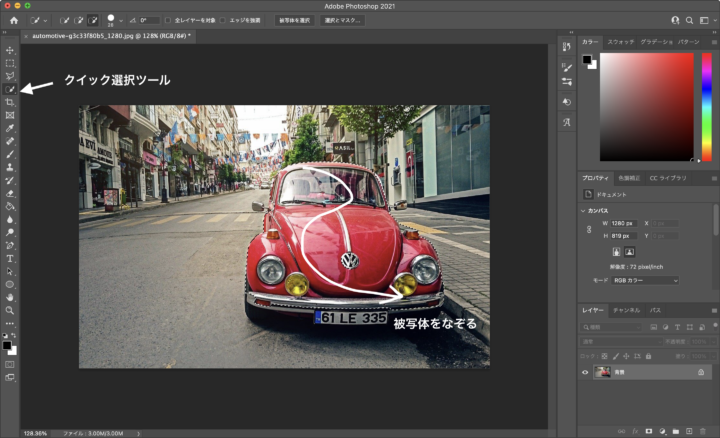Switch to the グラデーション tab
The width and height of the screenshot is (720, 438).
click(x=657, y=42)
